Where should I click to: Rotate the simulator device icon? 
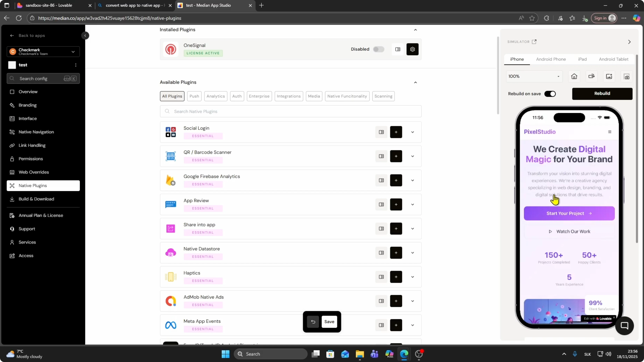click(591, 76)
